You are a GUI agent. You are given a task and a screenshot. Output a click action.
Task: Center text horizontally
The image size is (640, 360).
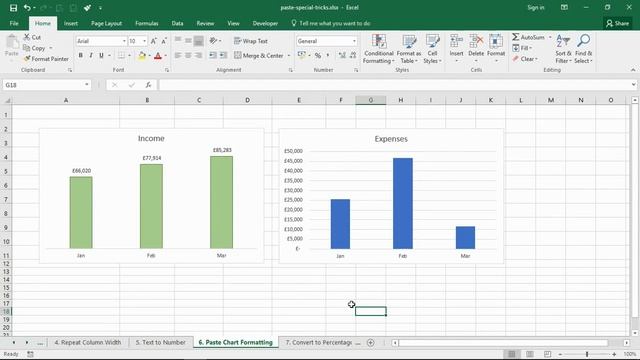pos(188,56)
